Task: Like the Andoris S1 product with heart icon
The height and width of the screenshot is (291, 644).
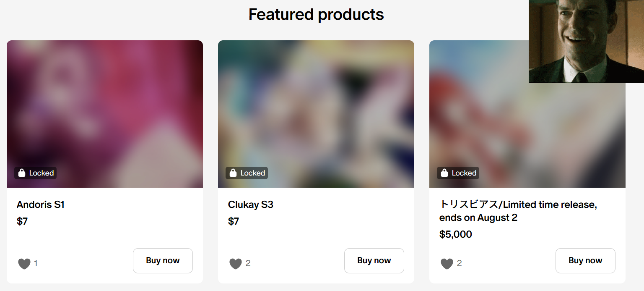Action: point(24,264)
